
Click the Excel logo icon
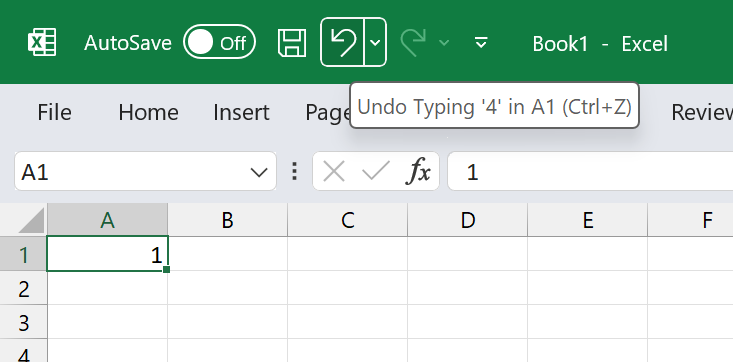tap(42, 43)
